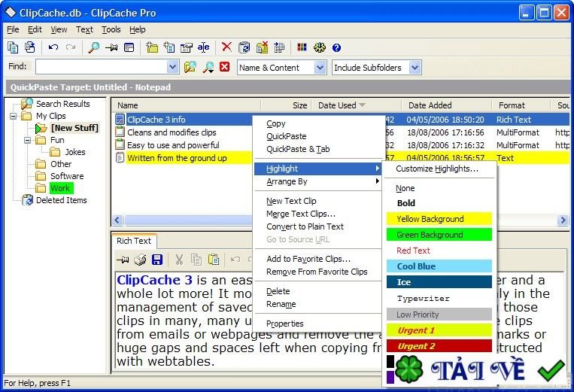Collapse the Fun folder node
Image resolution: width=574 pixels, height=392 pixels.
27,140
